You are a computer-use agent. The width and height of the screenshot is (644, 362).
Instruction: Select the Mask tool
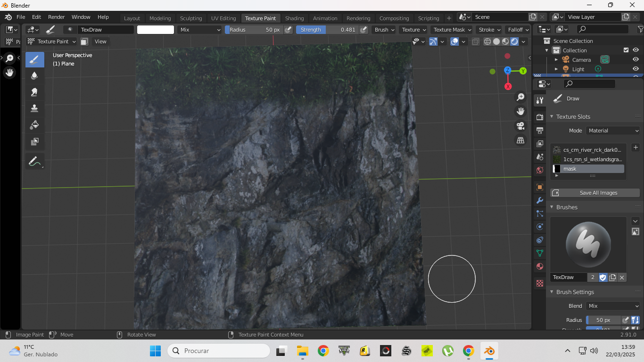(34, 141)
